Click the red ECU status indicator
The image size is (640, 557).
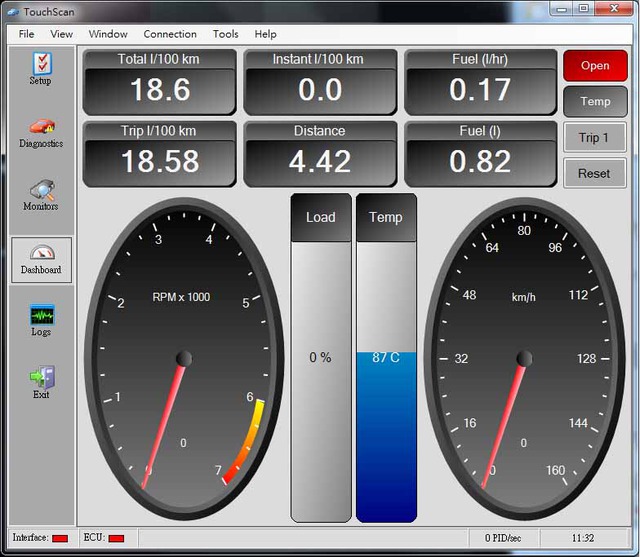pyautogui.click(x=116, y=539)
